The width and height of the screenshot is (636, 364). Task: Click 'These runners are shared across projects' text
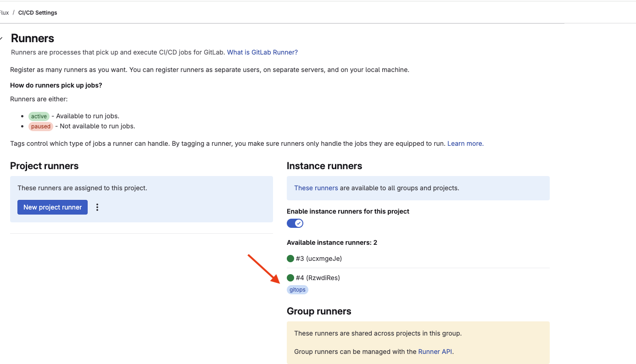click(x=378, y=333)
